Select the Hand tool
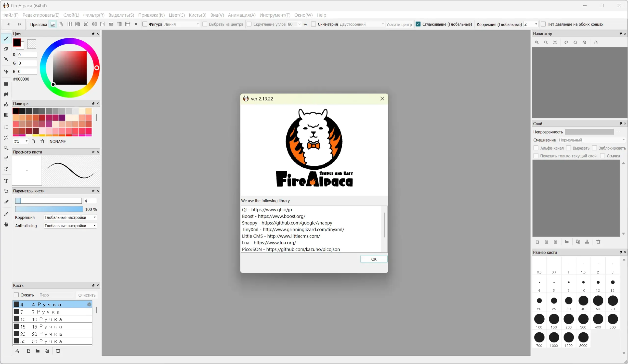 pyautogui.click(x=6, y=224)
